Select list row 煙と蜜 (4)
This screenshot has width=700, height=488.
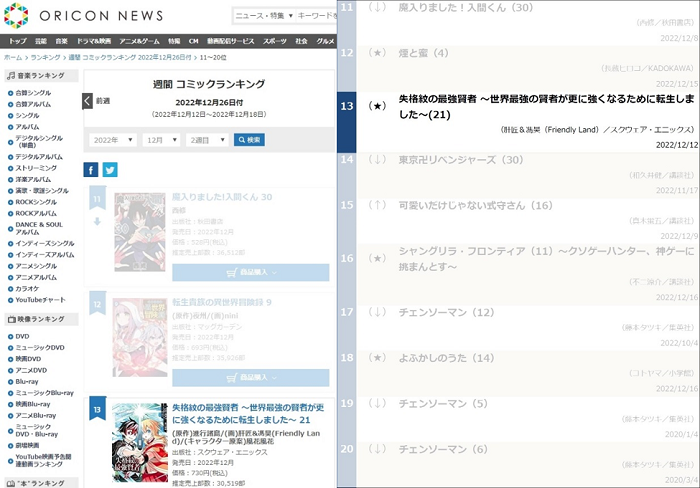pos(519,68)
